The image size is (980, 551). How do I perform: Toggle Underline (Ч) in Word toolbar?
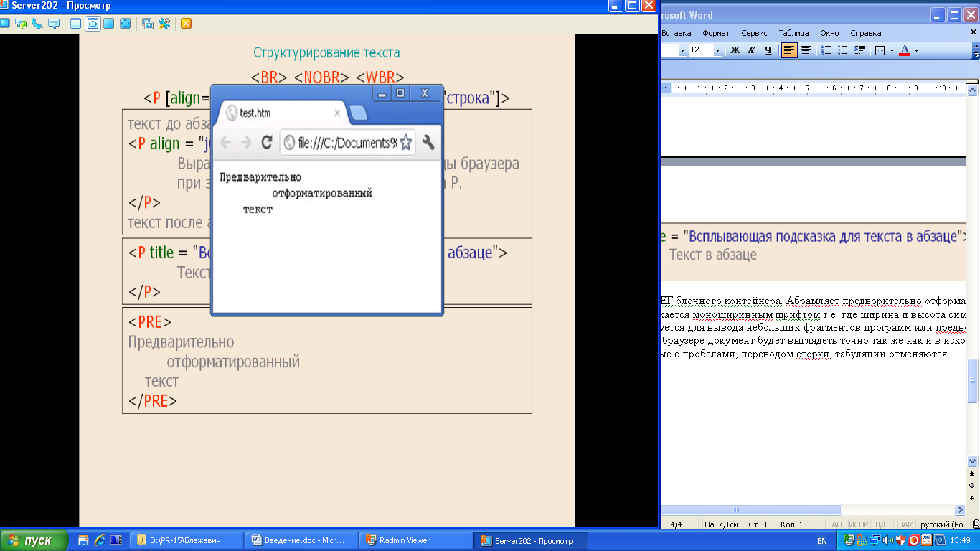(x=768, y=50)
